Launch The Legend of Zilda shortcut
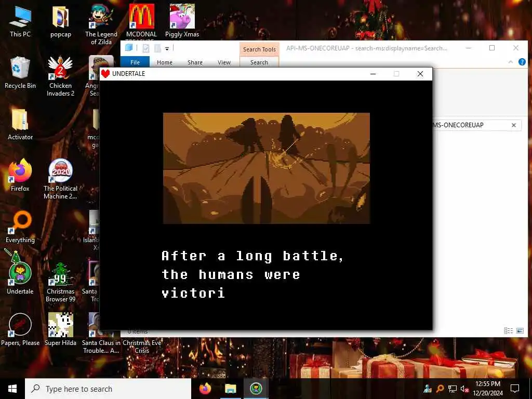Image resolution: width=532 pixels, height=399 pixels. pos(101,24)
